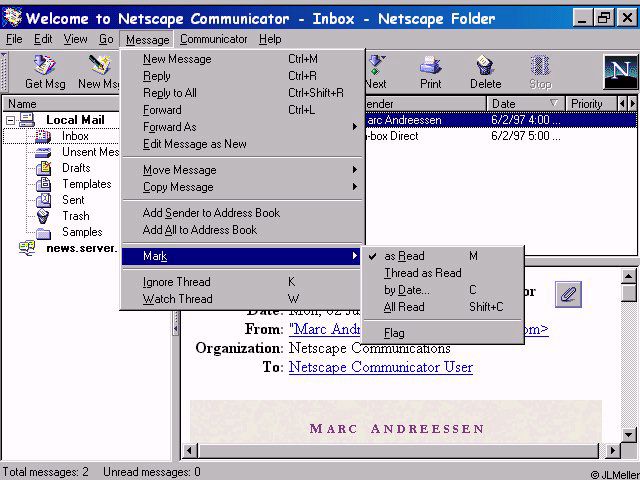Image resolution: width=640 pixels, height=480 pixels.
Task: Click the Netscape N logo
Action: 620,72
